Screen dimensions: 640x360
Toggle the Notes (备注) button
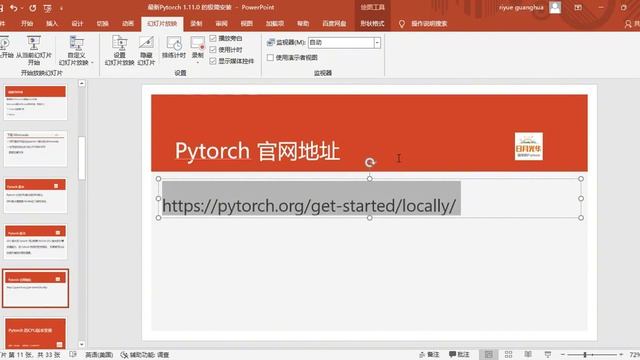(x=429, y=355)
